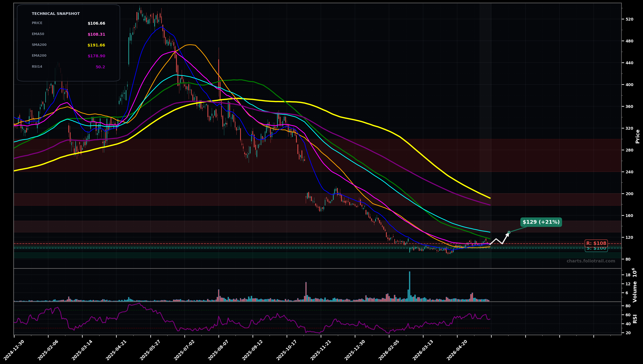Click the 2025-04-21 date label
643x364 pixels.
tap(116, 350)
